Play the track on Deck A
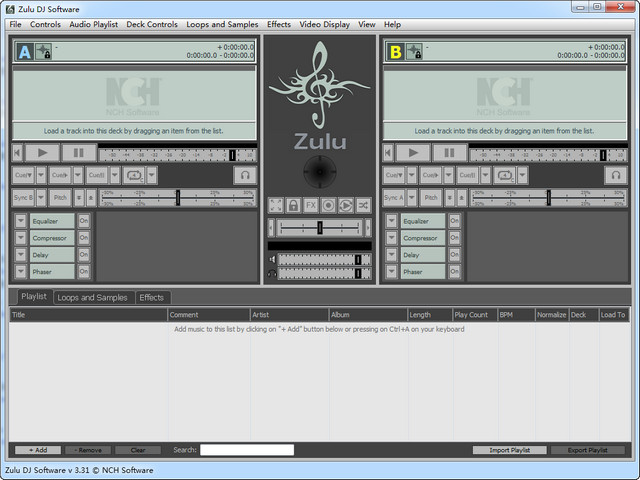 (42, 153)
